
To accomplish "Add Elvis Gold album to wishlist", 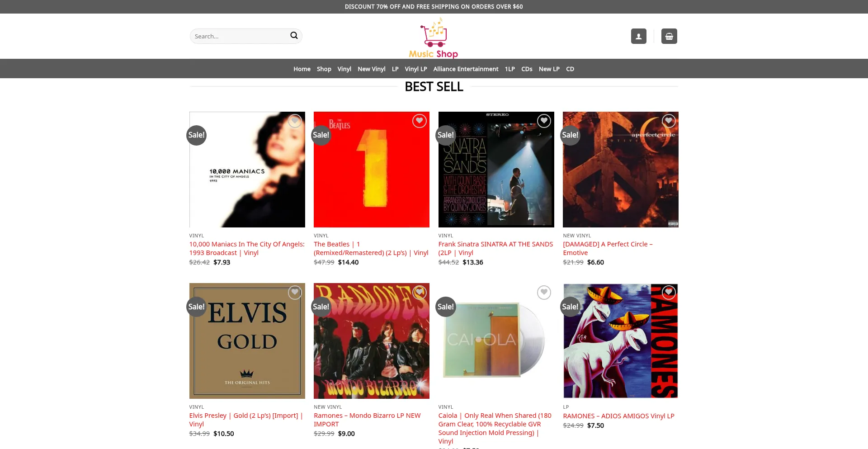I will click(x=295, y=293).
